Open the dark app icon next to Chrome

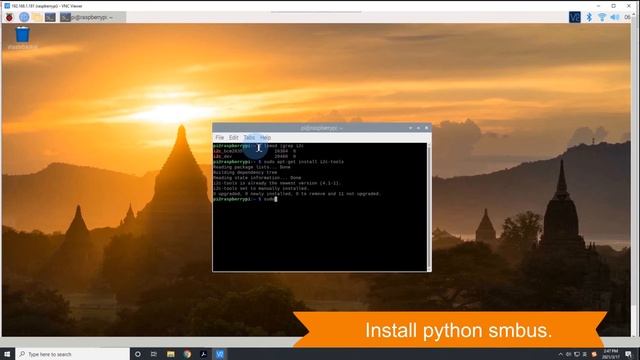click(203, 354)
